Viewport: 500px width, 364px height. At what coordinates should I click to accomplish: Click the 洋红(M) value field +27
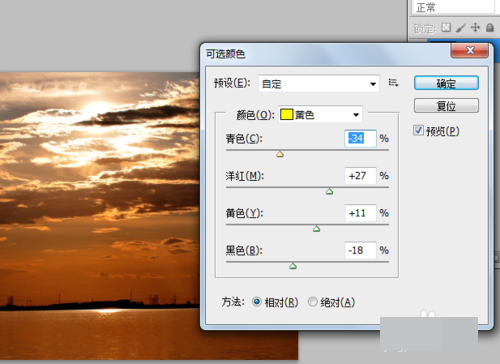click(x=360, y=176)
